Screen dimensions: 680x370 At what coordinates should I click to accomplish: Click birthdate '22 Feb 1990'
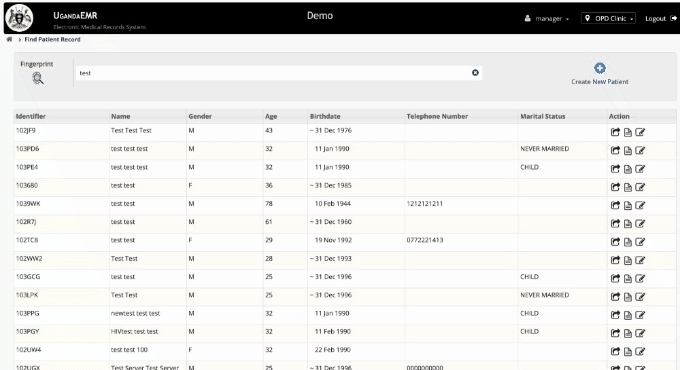point(333,350)
